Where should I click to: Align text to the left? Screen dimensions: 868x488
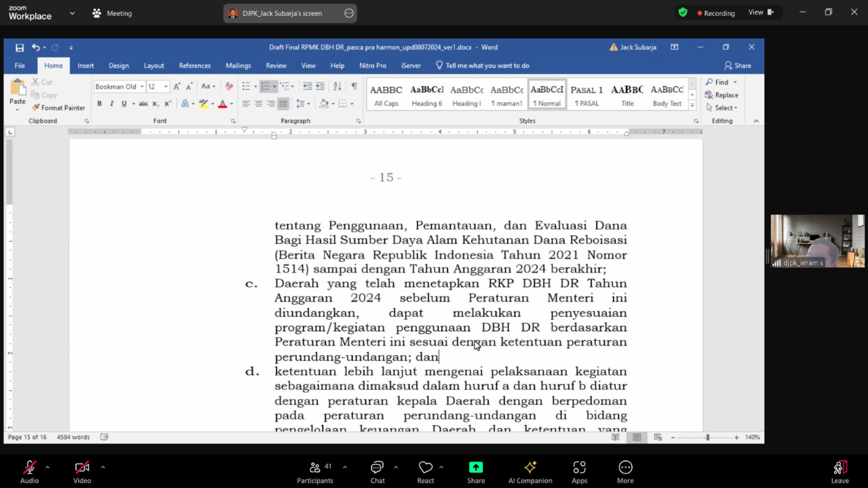246,103
